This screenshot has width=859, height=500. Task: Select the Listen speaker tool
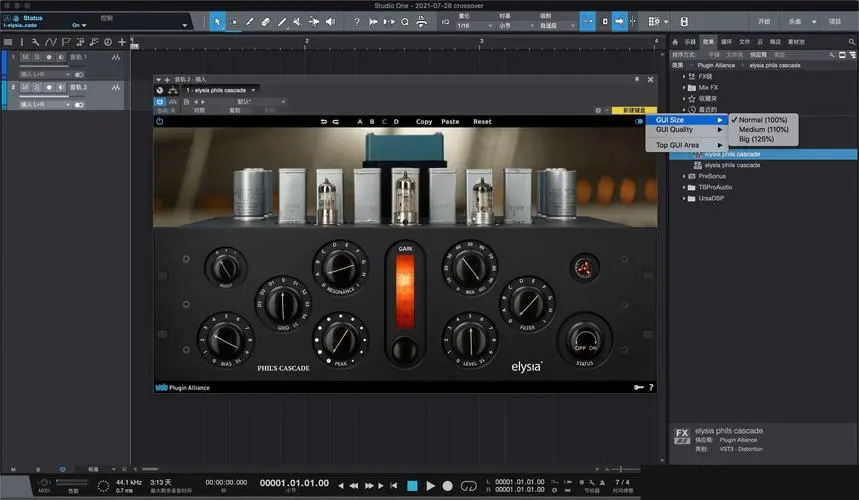point(330,22)
